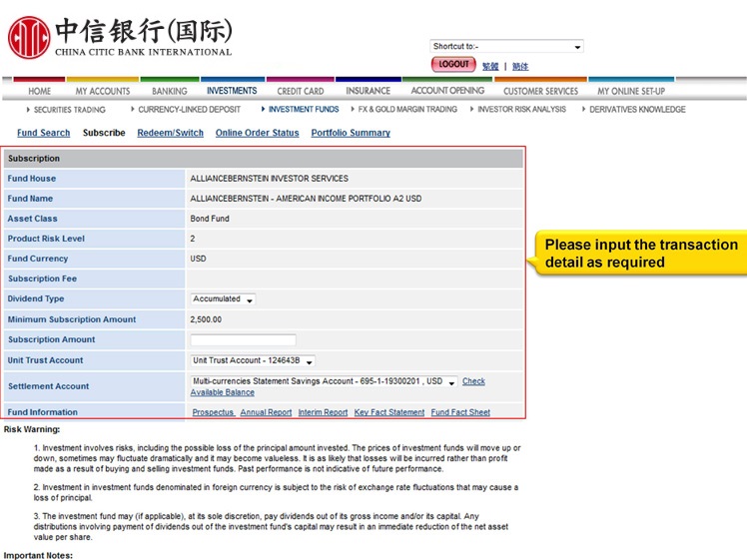The width and height of the screenshot is (747, 560).
Task: Click the China CITIC Bank logo
Action: [x=120, y=38]
